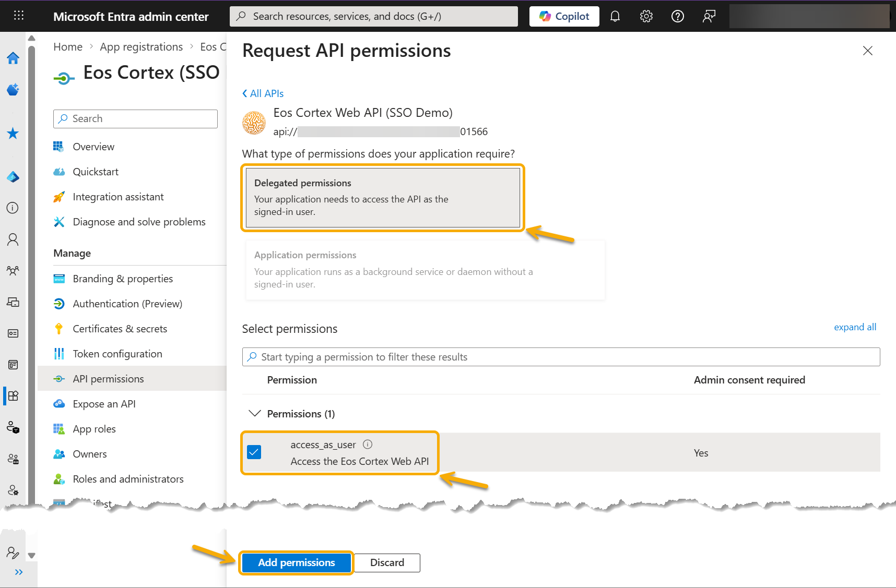Open the portal apps grid menu
The width and height of the screenshot is (896, 588).
(19, 16)
